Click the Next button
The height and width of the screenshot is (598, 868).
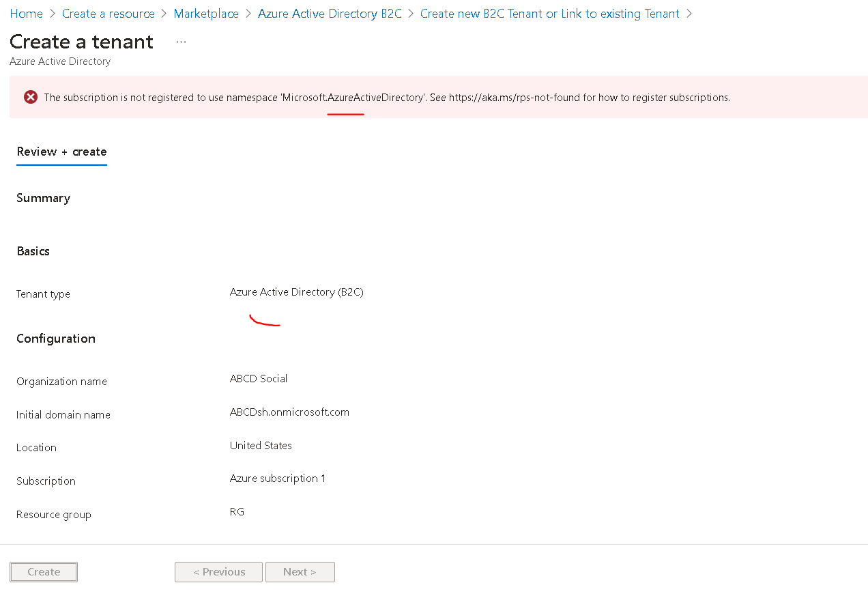[x=300, y=571]
